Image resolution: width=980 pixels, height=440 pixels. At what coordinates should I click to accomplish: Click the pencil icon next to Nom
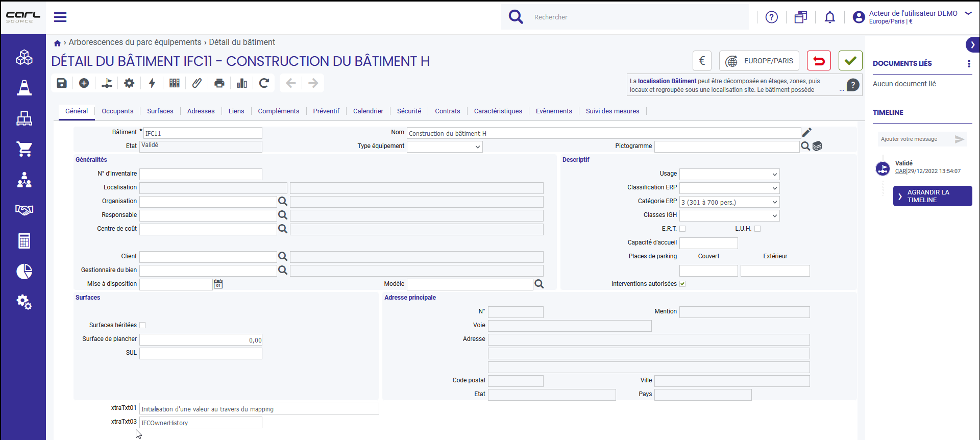807,133
